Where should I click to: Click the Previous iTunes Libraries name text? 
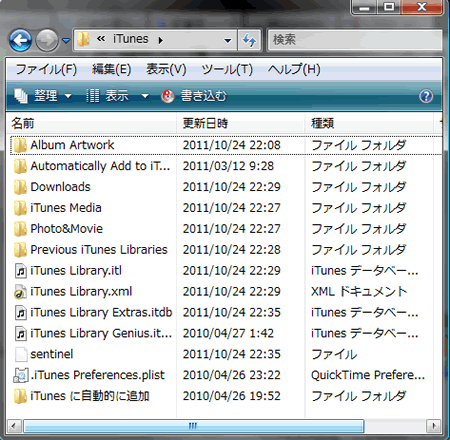click(99, 250)
